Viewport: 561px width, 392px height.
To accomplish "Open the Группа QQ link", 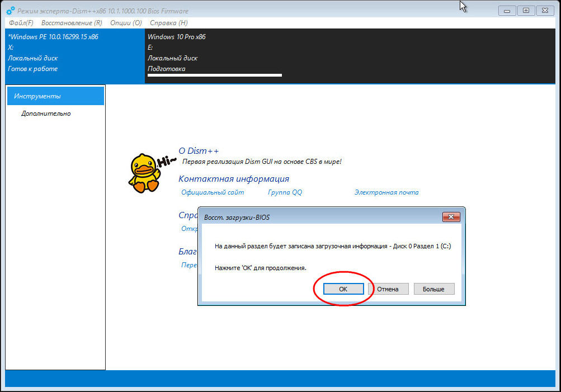I will (x=285, y=192).
